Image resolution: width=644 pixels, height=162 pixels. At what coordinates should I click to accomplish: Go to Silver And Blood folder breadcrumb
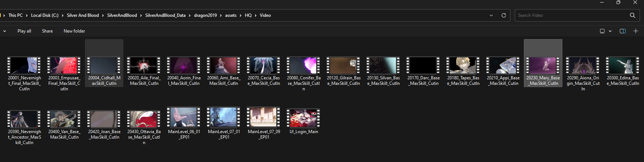tap(83, 15)
